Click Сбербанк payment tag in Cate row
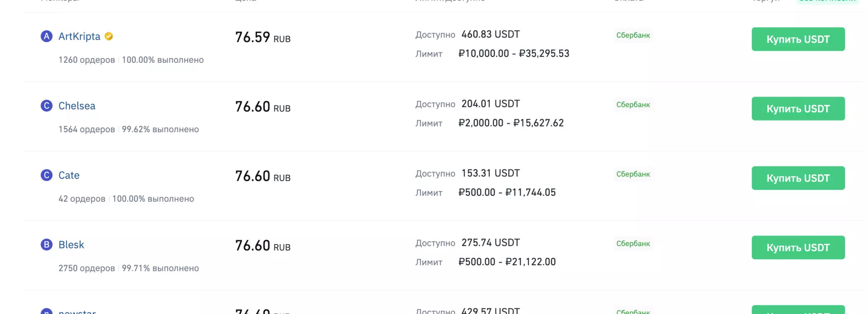868x314 pixels. 633,174
